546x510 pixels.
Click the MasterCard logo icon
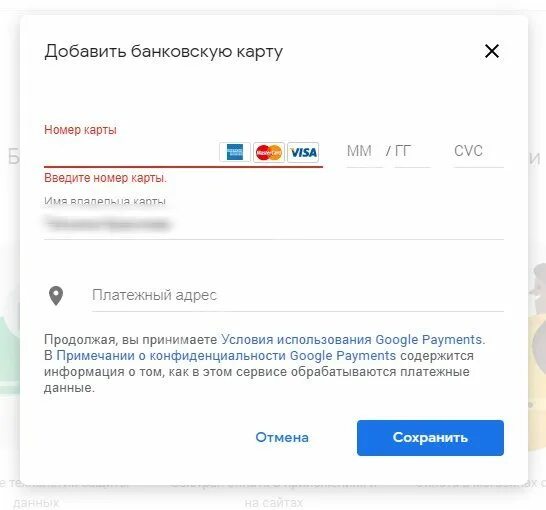tap(268, 152)
